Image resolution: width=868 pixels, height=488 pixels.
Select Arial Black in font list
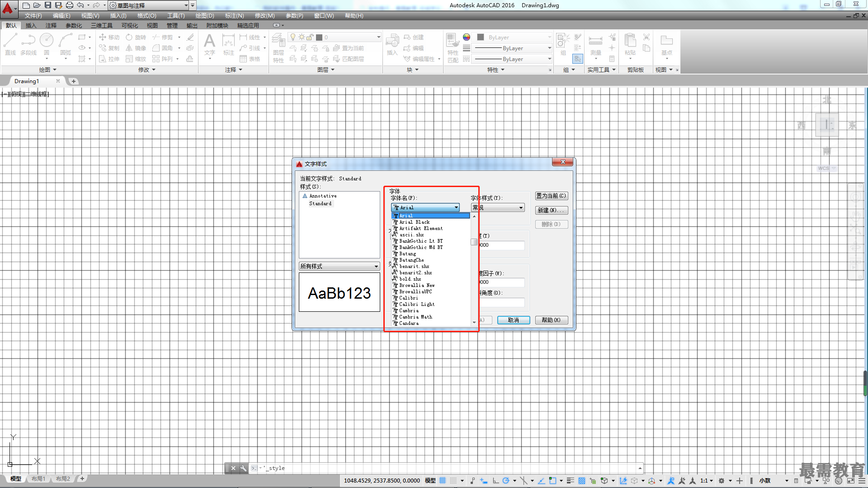(x=431, y=222)
